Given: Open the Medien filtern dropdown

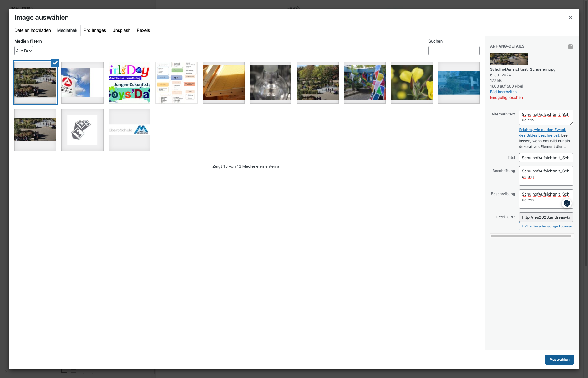Looking at the screenshot, I should (24, 51).
